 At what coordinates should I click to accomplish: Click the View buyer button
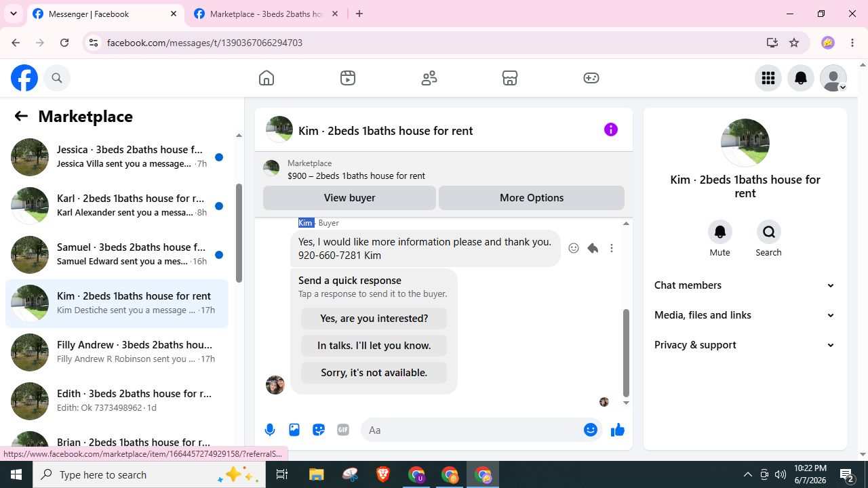pos(349,198)
